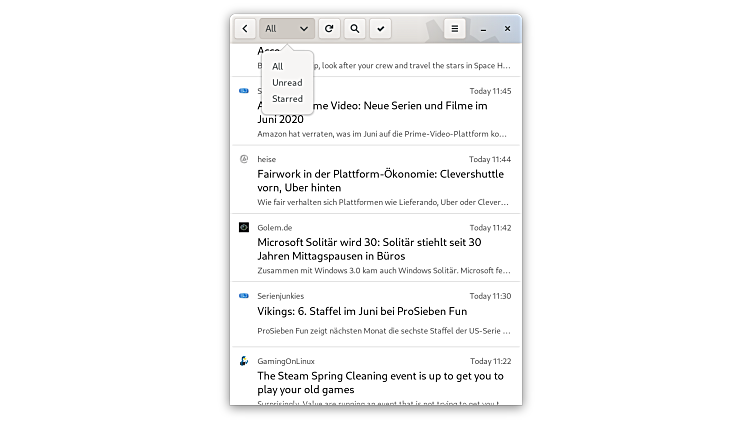The image size is (752, 423).
Task: Click the back arrow button
Action: pos(245,29)
